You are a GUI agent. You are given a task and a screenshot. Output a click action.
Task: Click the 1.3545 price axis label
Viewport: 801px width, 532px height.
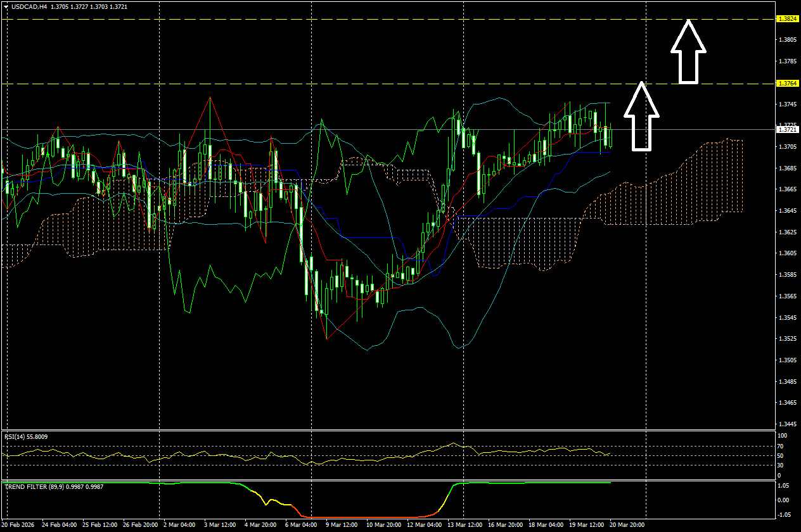[787, 317]
